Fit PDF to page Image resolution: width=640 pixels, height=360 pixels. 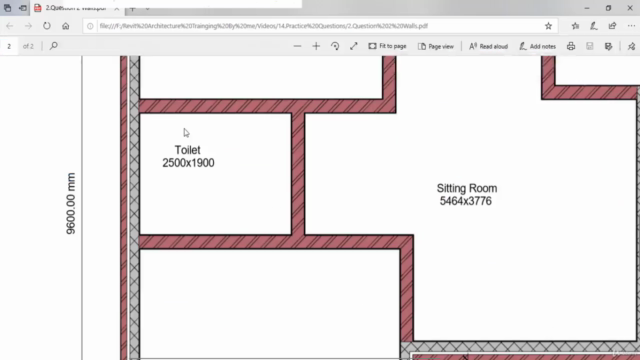pos(387,46)
